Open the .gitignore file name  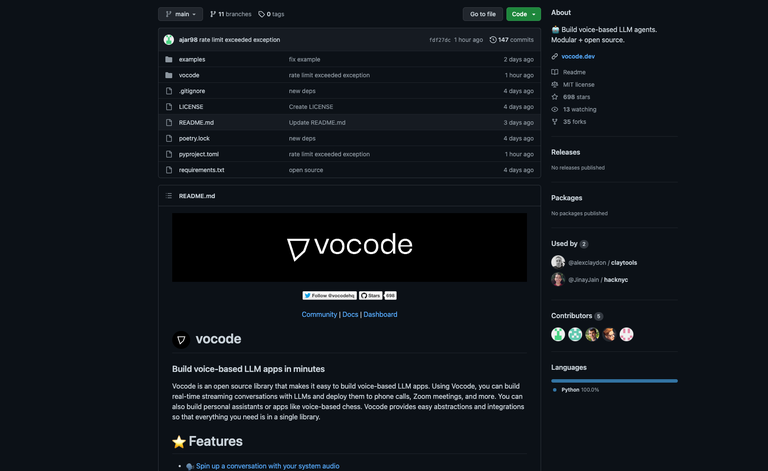(x=192, y=91)
